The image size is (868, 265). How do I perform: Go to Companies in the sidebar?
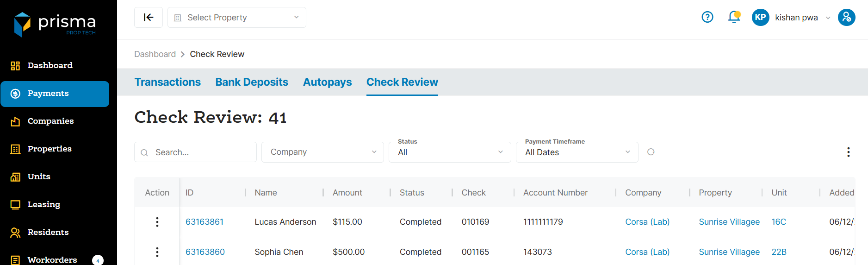point(50,121)
